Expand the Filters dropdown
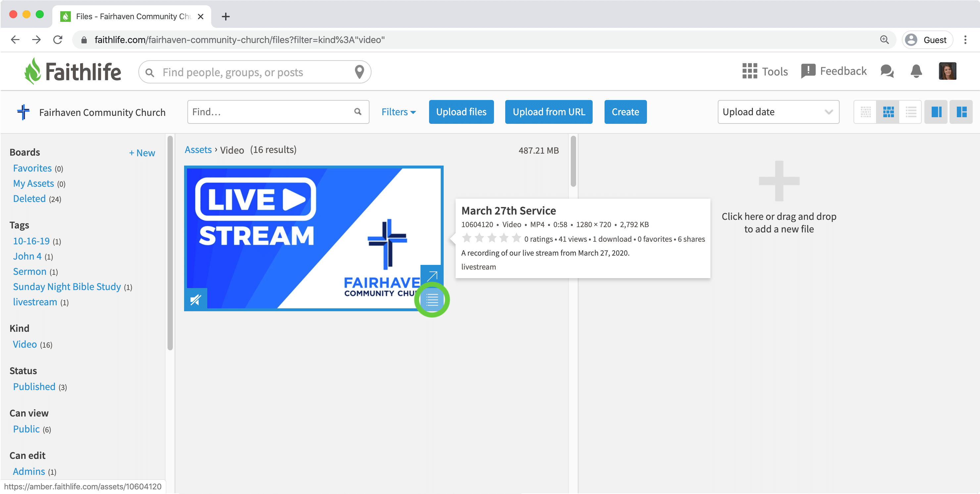 tap(399, 112)
